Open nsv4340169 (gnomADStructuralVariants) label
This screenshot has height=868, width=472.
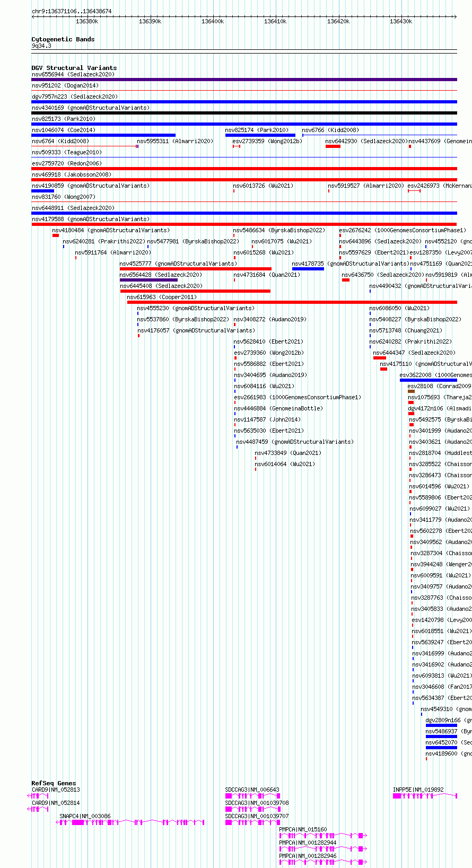point(91,108)
